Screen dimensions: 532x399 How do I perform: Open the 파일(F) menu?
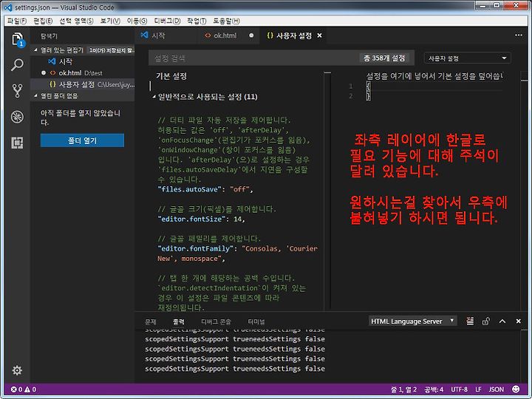click(16, 21)
